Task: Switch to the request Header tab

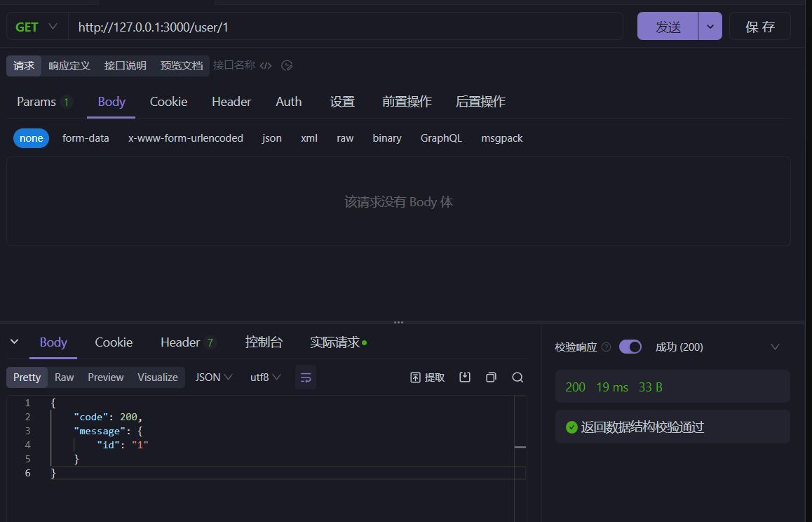Action: pyautogui.click(x=231, y=102)
